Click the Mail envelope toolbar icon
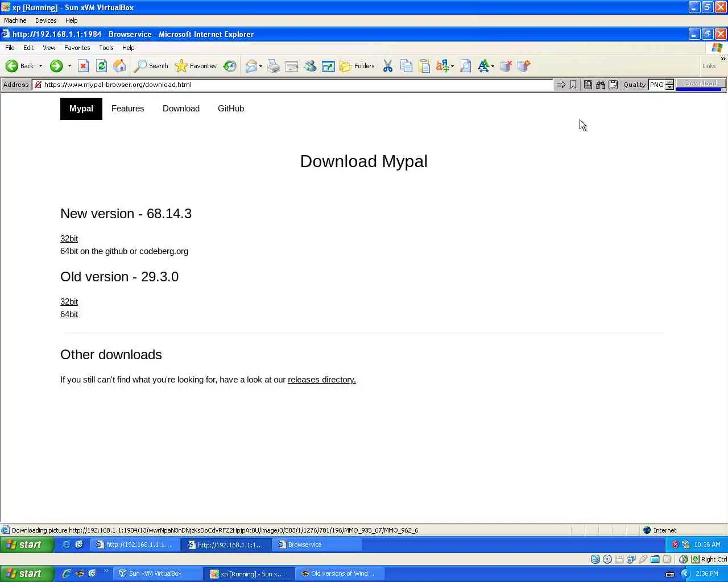This screenshot has width=728, height=582. (x=251, y=66)
